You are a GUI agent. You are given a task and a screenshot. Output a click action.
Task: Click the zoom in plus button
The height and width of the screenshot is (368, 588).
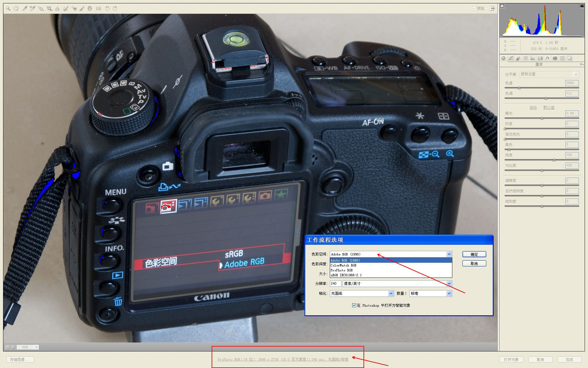point(13,347)
